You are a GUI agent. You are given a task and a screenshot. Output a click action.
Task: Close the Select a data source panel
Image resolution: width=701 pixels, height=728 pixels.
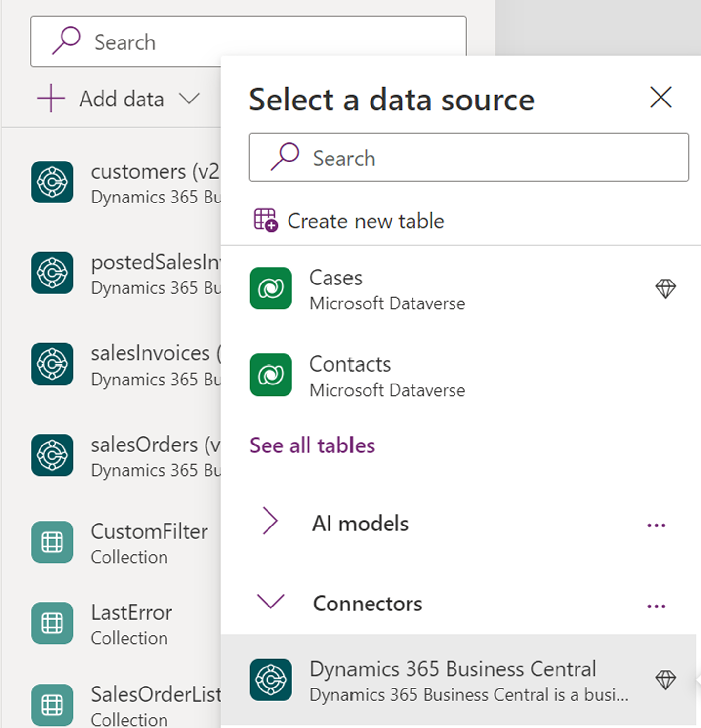click(x=661, y=97)
